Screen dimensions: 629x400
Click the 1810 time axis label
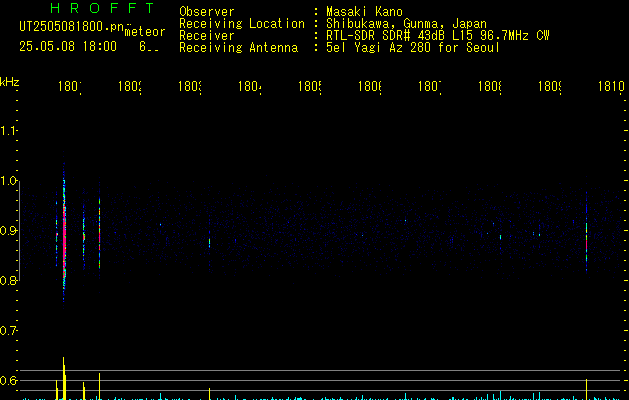[611, 86]
